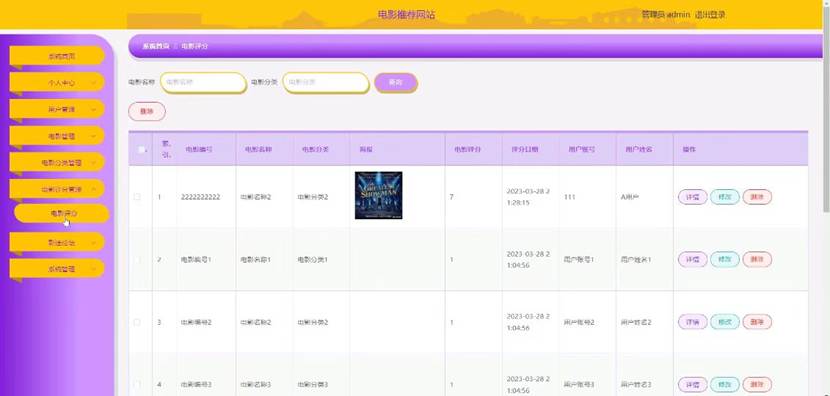Viewport: 830px width, 396px height.
Task: Click the user account cell 111
Action: point(570,197)
